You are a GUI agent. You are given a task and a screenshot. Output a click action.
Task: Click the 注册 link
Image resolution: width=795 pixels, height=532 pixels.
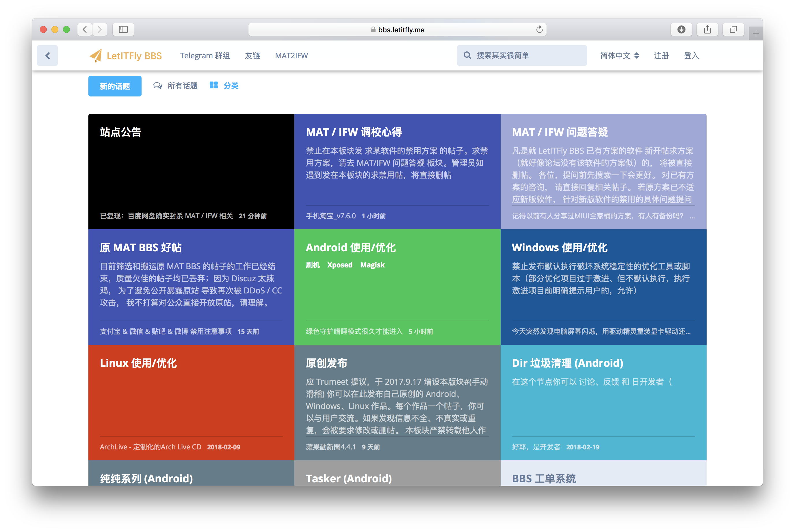click(661, 56)
